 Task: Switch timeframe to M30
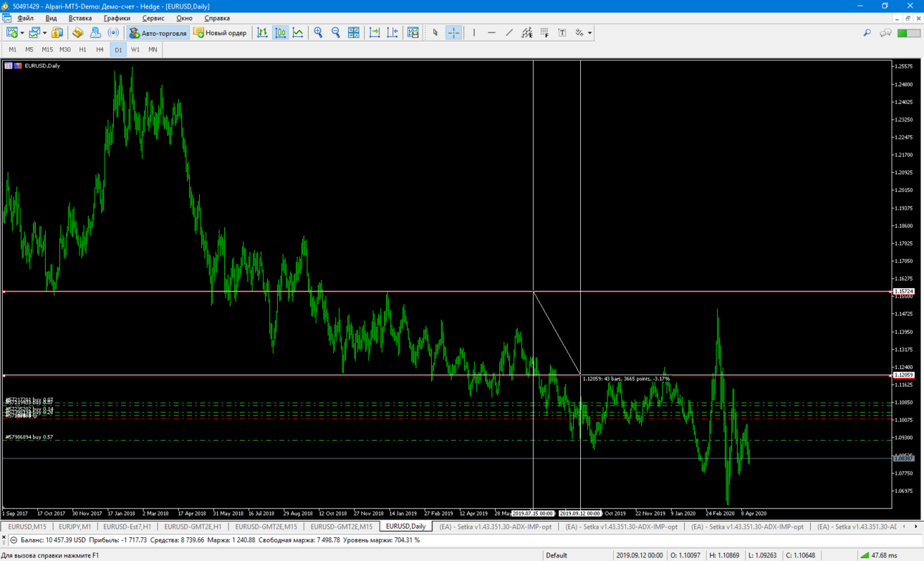coord(65,49)
